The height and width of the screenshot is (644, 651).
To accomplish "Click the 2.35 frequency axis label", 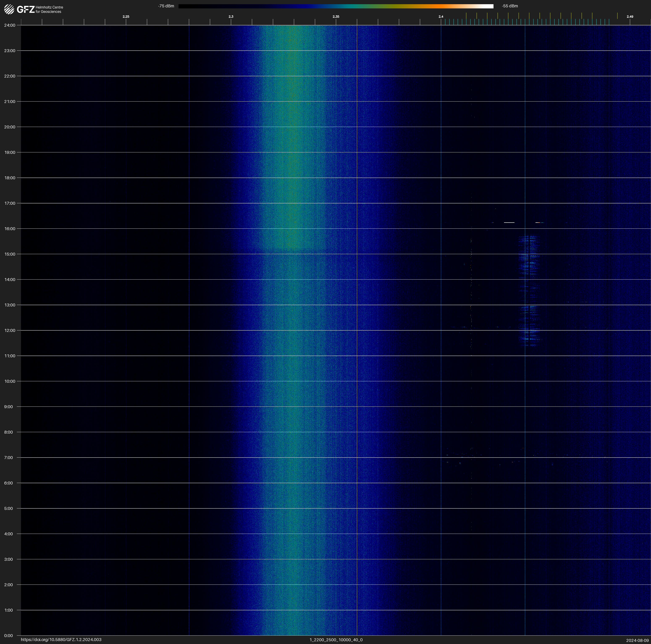I will pyautogui.click(x=336, y=17).
